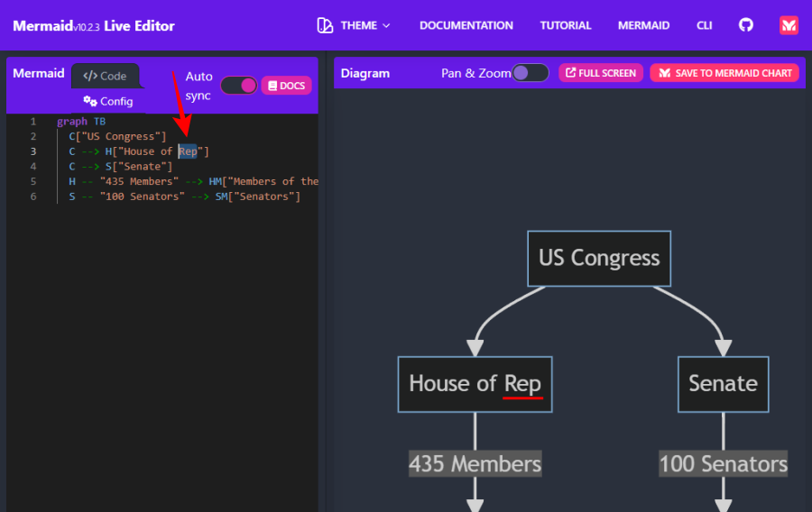Screen dimensions: 812x512
Task: Open the GitHub repository icon
Action: 746,25
